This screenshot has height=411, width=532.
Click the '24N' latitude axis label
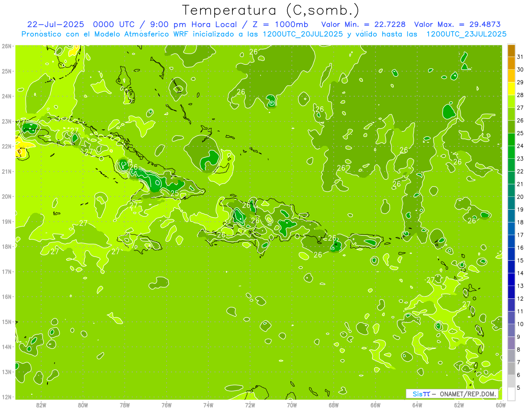coord(7,96)
